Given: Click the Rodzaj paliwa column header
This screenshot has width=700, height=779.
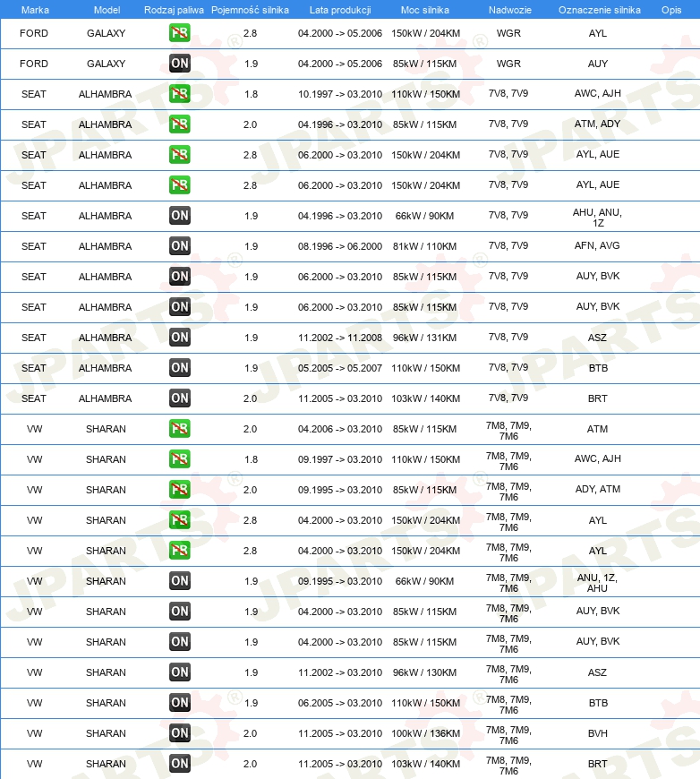Looking at the screenshot, I should [x=174, y=10].
